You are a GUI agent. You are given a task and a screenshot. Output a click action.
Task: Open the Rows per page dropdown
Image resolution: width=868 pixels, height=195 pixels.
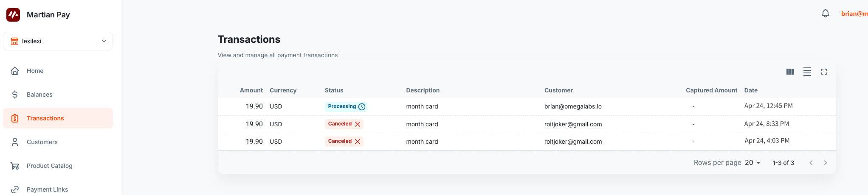click(x=752, y=163)
